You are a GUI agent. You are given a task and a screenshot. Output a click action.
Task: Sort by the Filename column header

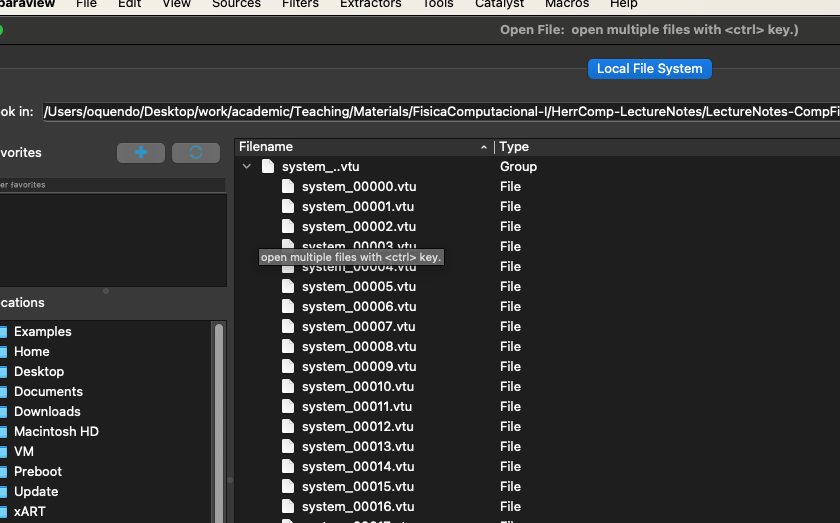click(x=360, y=147)
